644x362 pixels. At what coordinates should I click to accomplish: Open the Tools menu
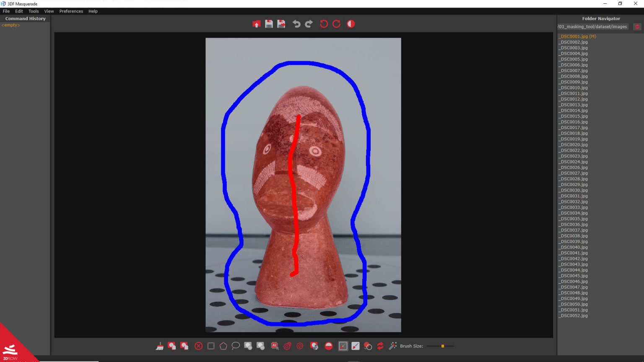point(33,11)
